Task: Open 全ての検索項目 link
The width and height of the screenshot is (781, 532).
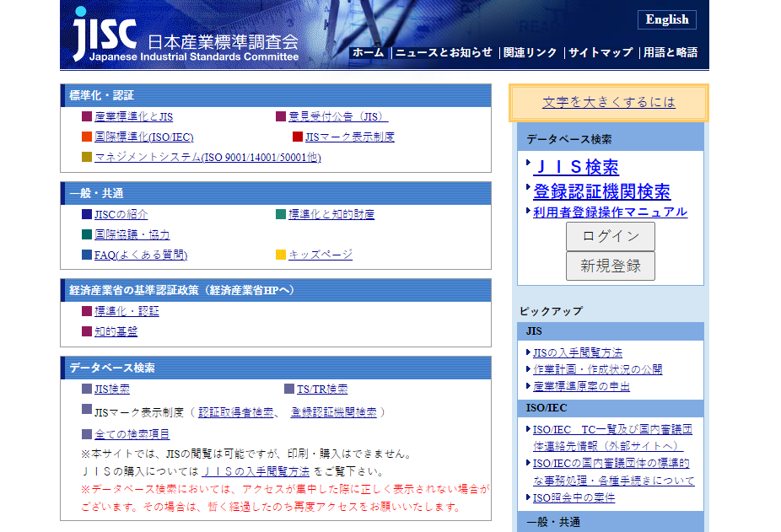Action: click(x=132, y=434)
